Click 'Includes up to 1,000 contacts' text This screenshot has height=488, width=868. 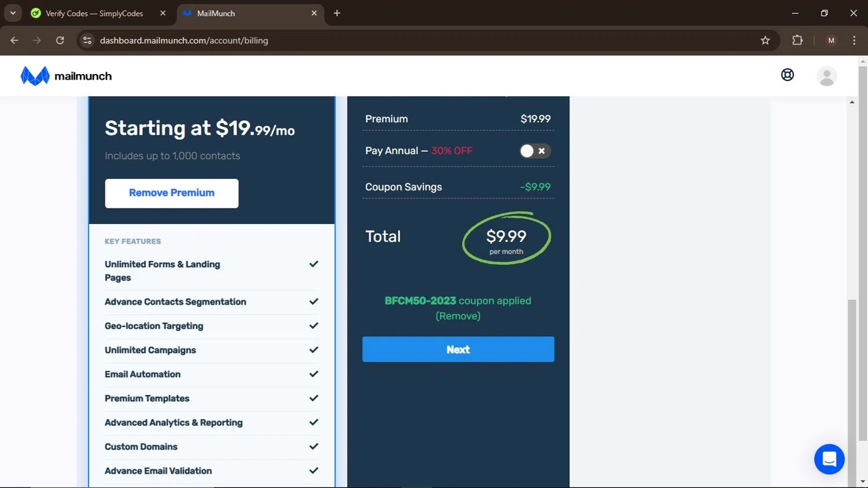click(x=172, y=156)
